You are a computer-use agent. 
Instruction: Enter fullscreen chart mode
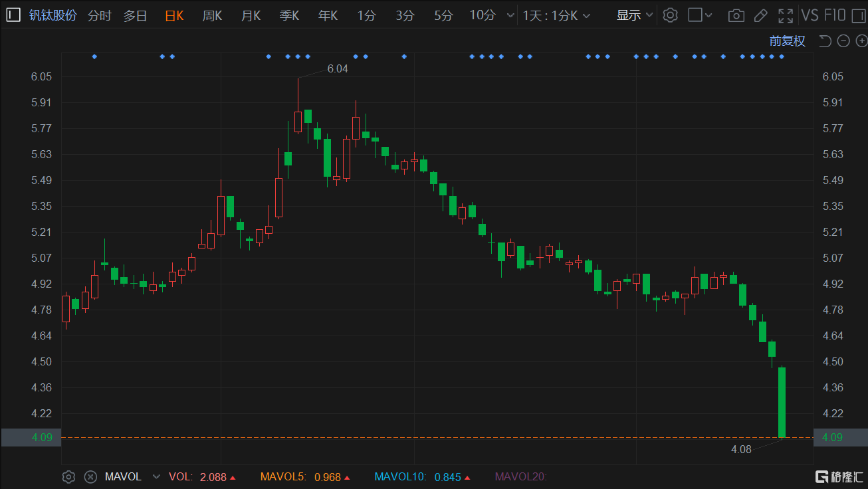[x=786, y=15]
